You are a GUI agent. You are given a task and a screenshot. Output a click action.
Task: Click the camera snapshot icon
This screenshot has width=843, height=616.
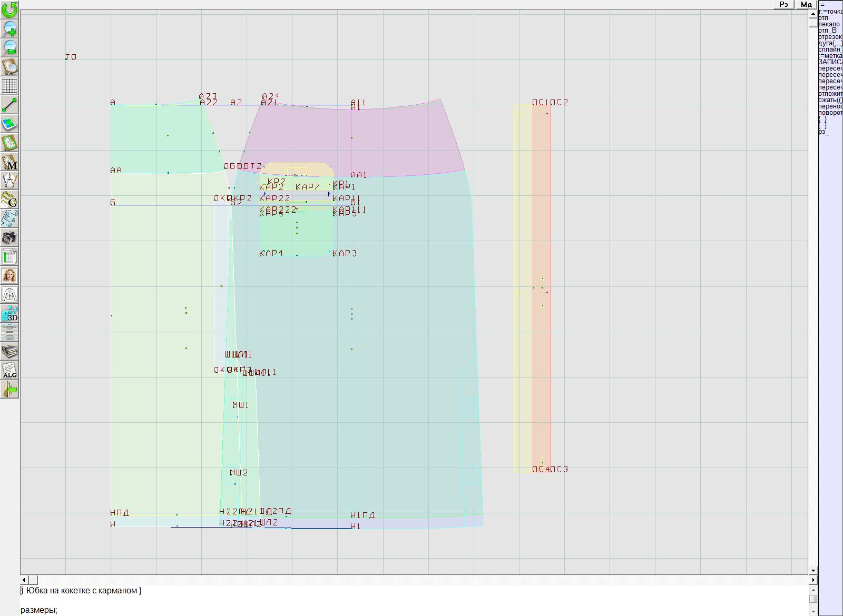pyautogui.click(x=9, y=237)
